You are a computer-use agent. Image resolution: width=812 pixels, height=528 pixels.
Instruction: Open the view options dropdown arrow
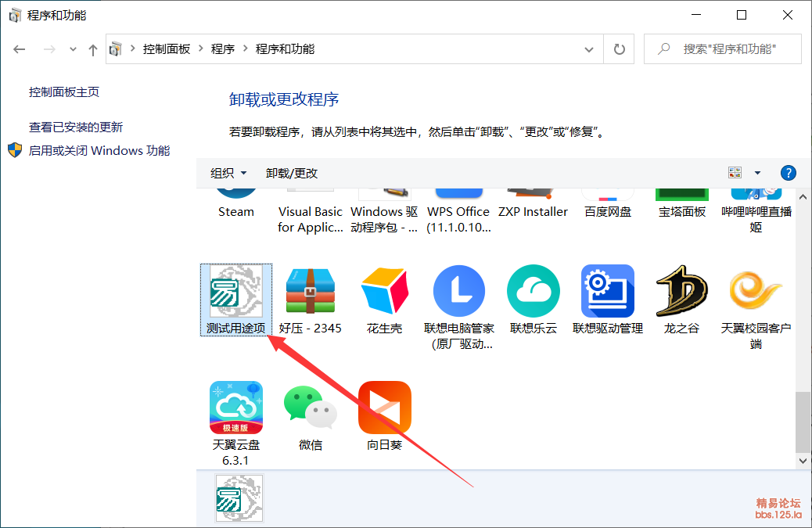click(757, 173)
